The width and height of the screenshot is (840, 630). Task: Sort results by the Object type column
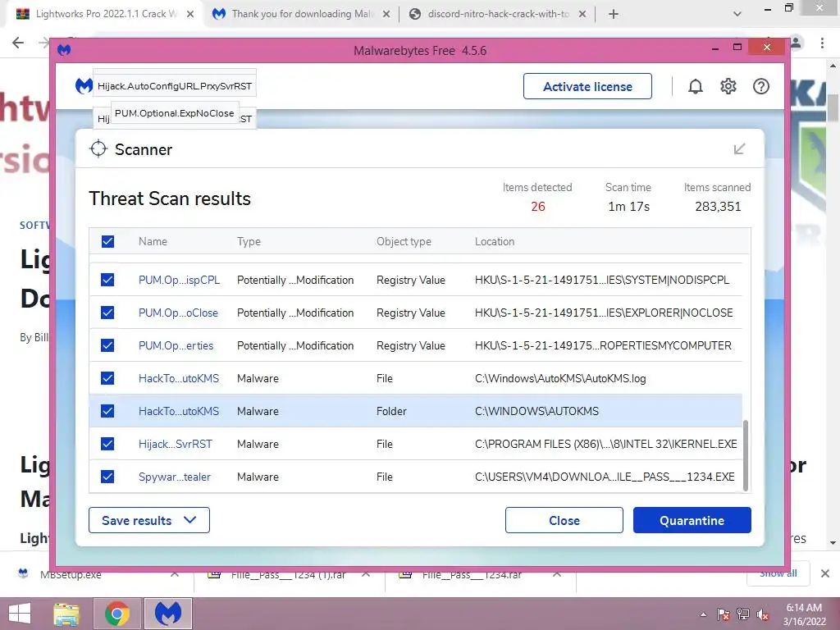click(x=404, y=241)
